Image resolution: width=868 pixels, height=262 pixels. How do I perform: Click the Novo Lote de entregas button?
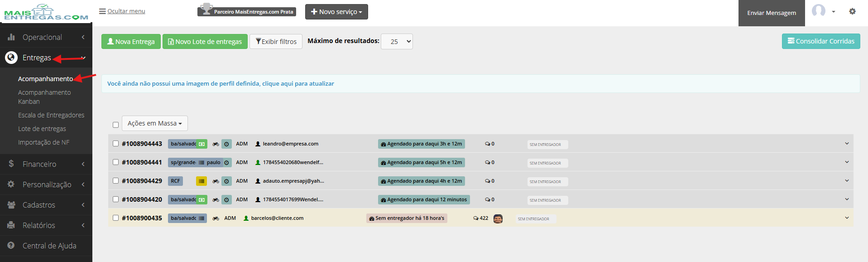205,42
